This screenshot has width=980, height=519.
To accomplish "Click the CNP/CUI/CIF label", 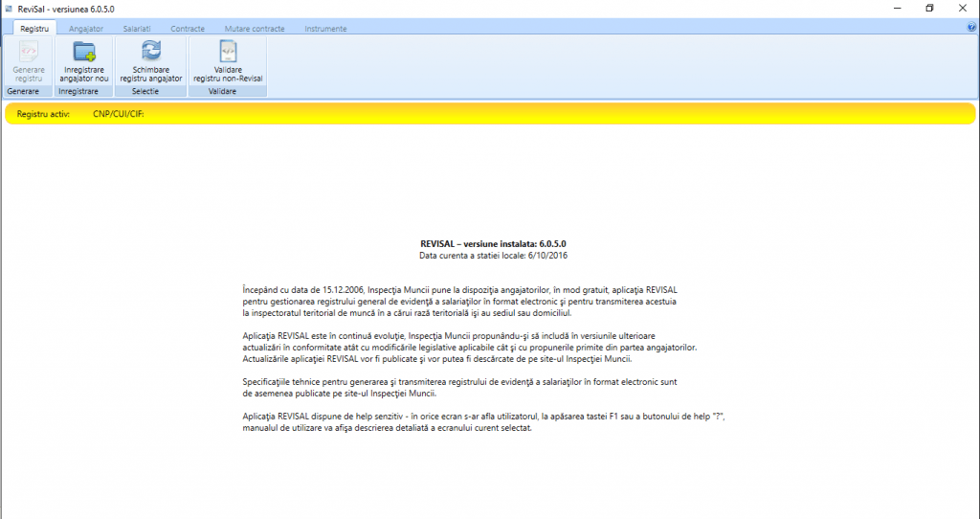I will coord(118,114).
